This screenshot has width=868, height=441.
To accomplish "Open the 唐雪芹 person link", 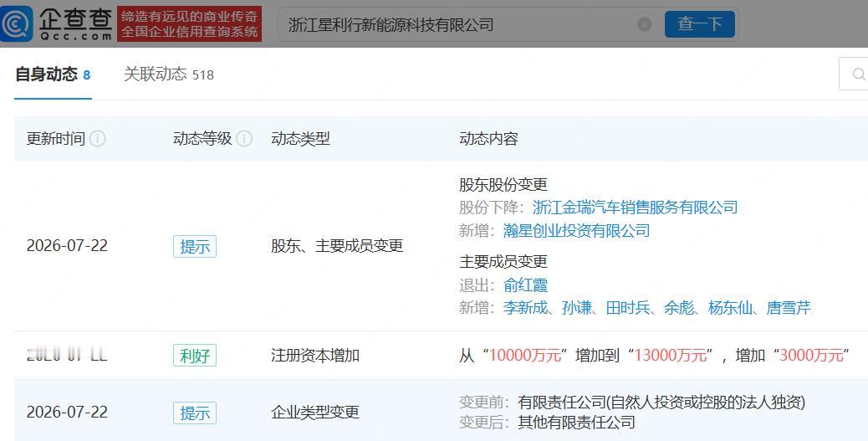I will [x=789, y=307].
